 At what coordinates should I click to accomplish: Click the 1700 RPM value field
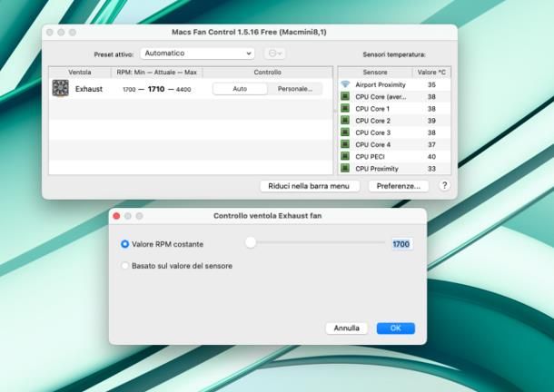[x=401, y=244]
